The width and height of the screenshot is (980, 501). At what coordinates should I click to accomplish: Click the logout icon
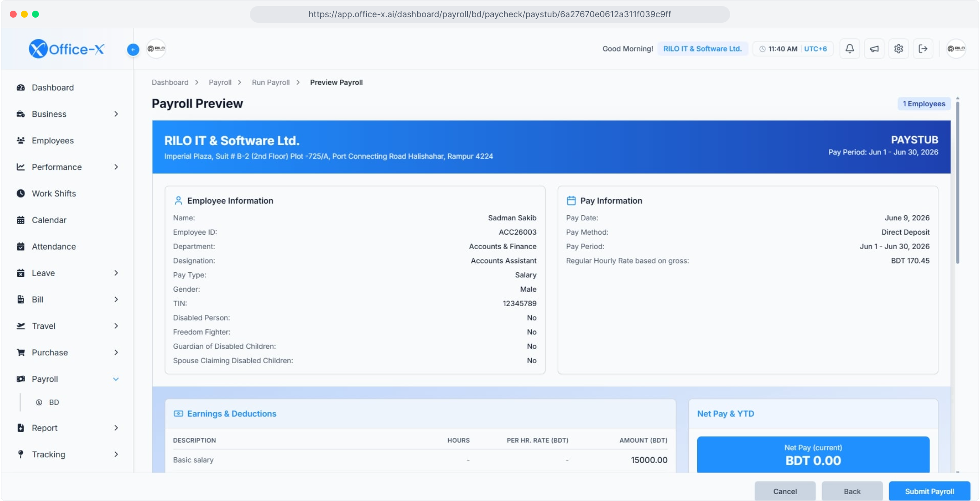[x=923, y=49]
